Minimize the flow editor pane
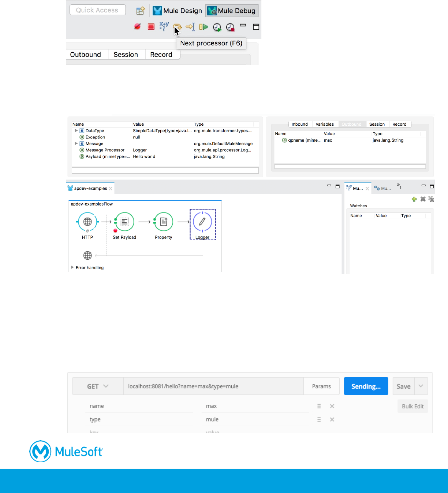448x493 pixels. coord(329,186)
